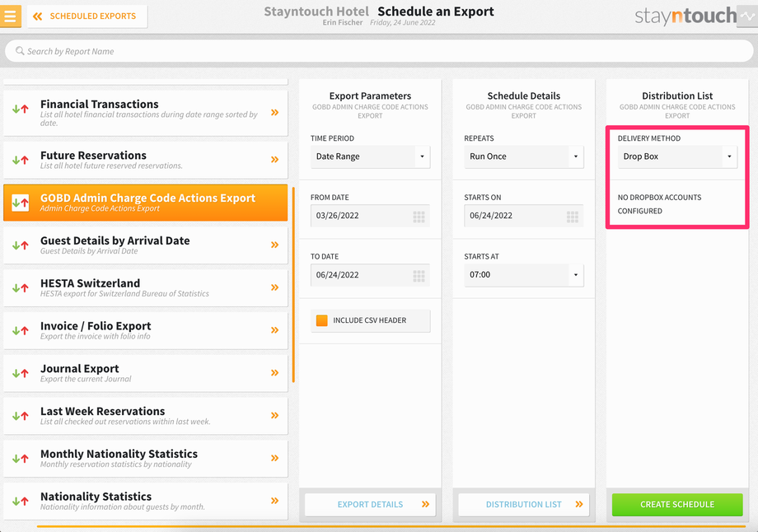Click the orange report list scrollbar
The height and width of the screenshot is (532, 758).
(293, 285)
